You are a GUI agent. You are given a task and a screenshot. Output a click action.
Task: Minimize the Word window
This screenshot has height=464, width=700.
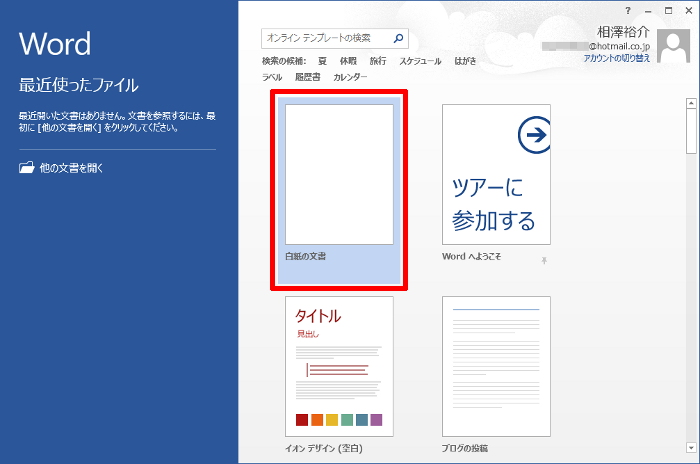pyautogui.click(x=648, y=11)
